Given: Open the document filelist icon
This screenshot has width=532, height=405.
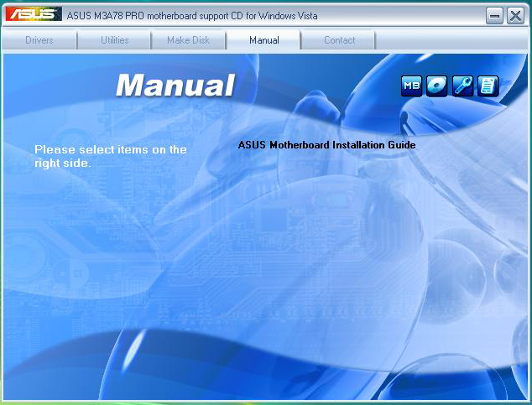Looking at the screenshot, I should [488, 86].
